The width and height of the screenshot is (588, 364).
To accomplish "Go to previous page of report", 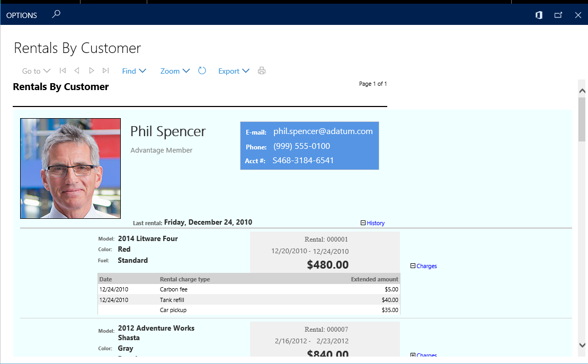I will tap(77, 70).
